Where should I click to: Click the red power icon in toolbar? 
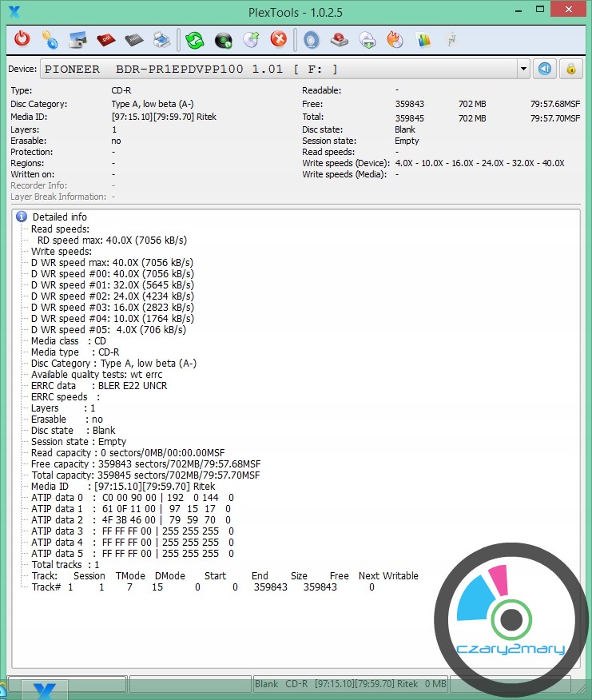[x=22, y=39]
